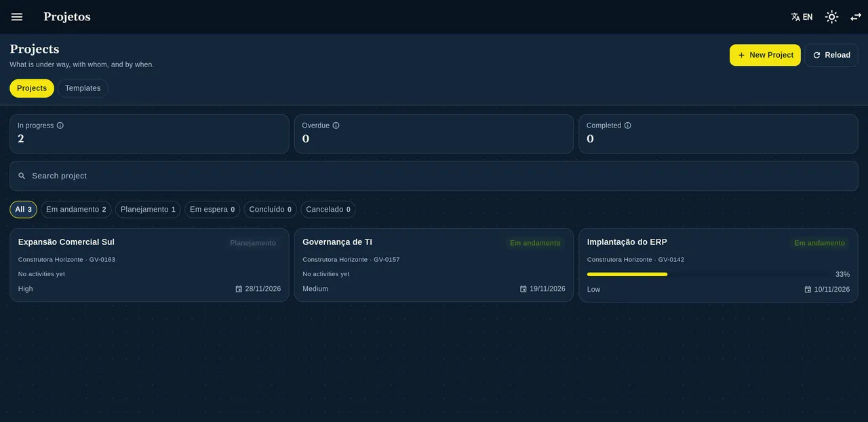Click the magnifier icon in search bar
The image size is (868, 422).
click(22, 176)
